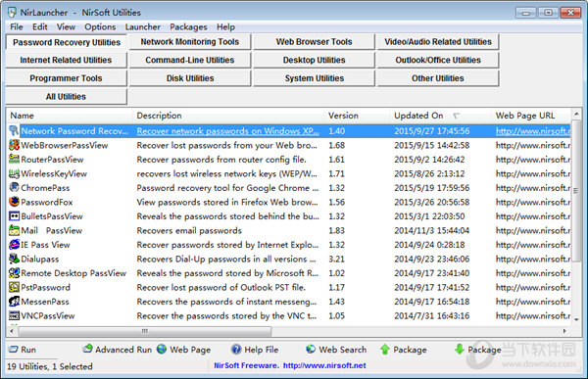
Task: Select date 2014/7/31 16:43:16 cell
Action: pos(431,316)
